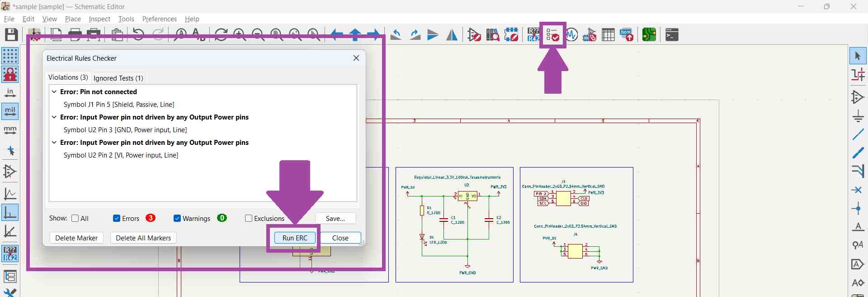
Task: Open the Electrical Rules Checker toolbar icon
Action: (552, 35)
